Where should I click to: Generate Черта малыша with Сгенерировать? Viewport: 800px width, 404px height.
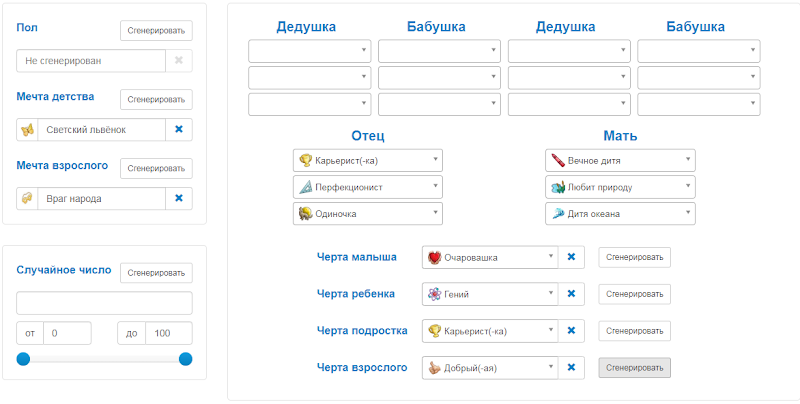tap(635, 257)
